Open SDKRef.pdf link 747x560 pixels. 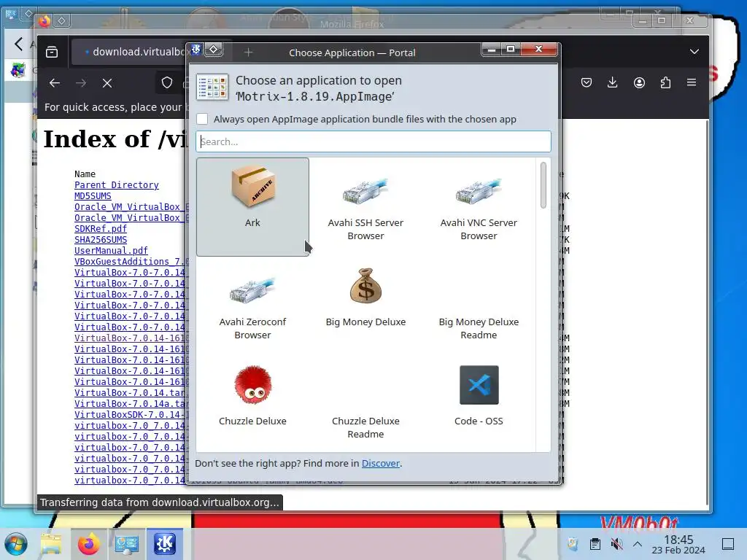click(101, 228)
